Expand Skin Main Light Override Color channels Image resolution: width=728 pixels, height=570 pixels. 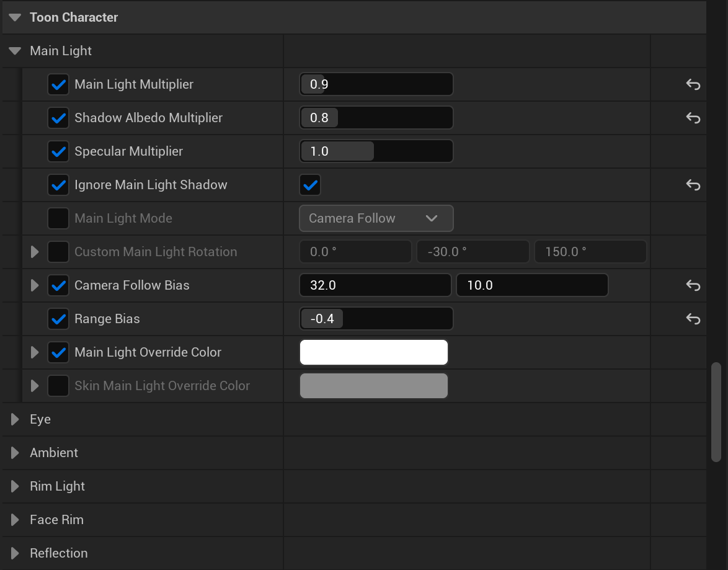[35, 386]
